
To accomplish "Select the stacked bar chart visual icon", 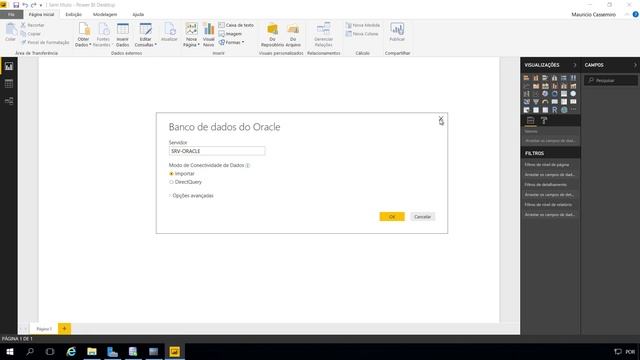I will [x=526, y=78].
